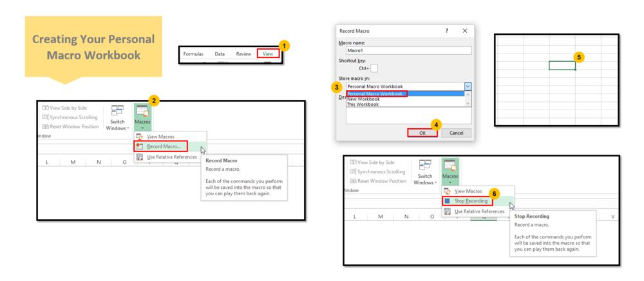The image size is (644, 281).
Task: Click View Macros icon above Record Macro entry
Action: 140,137
